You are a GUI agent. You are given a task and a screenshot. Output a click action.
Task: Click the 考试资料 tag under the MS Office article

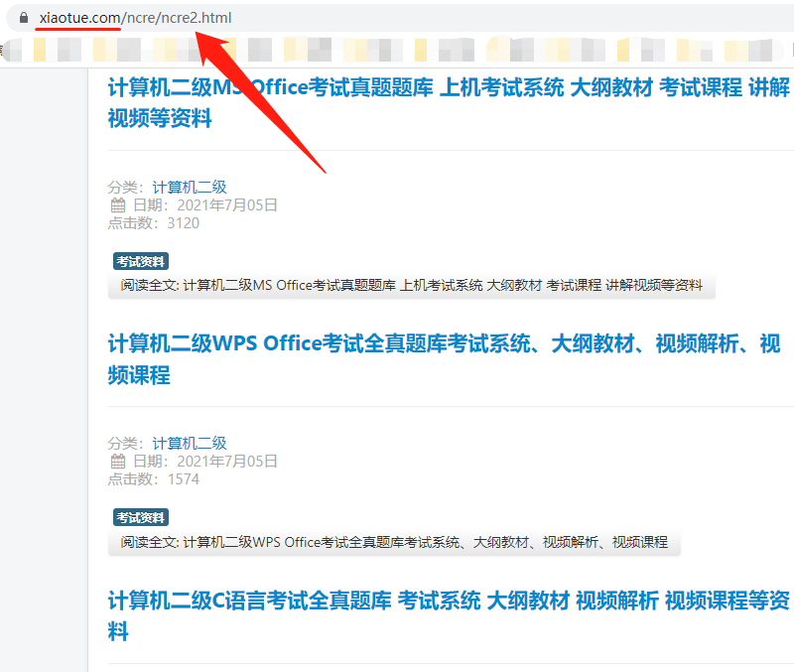(x=141, y=261)
